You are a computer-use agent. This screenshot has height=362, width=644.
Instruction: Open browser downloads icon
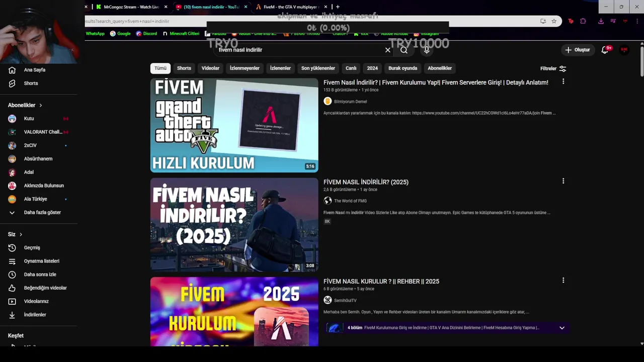(601, 21)
